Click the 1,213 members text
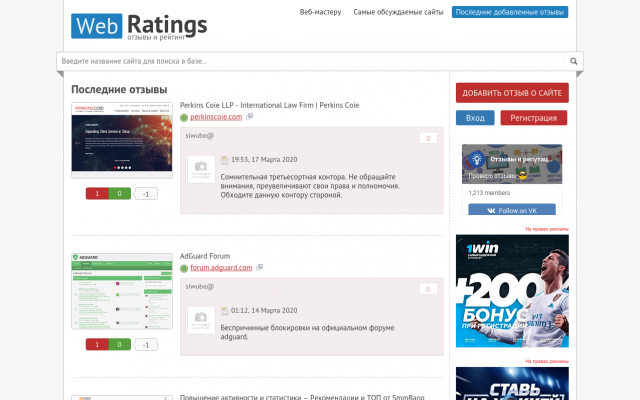 pyautogui.click(x=489, y=193)
